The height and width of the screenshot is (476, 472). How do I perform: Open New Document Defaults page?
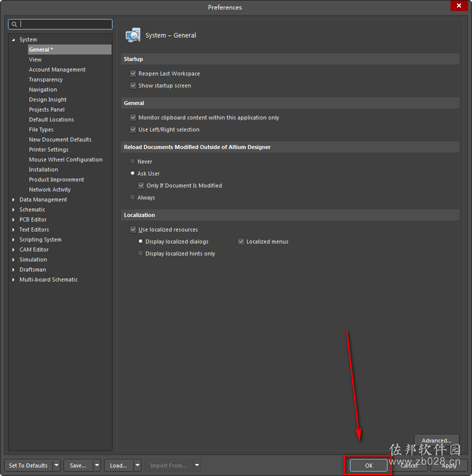click(x=60, y=139)
